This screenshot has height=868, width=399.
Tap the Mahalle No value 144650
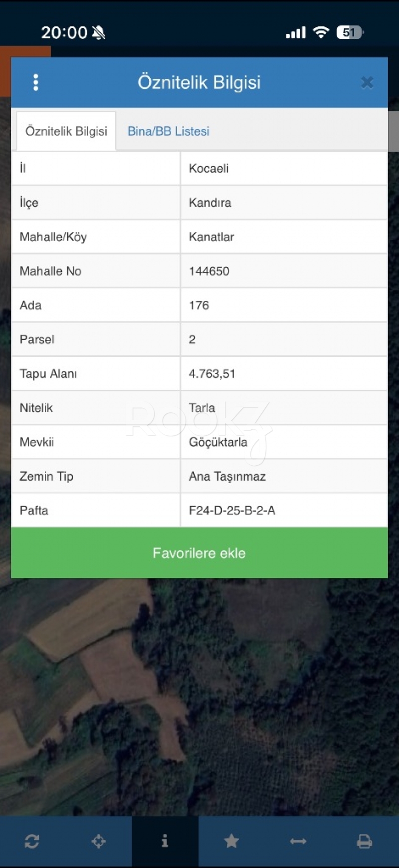tap(209, 271)
